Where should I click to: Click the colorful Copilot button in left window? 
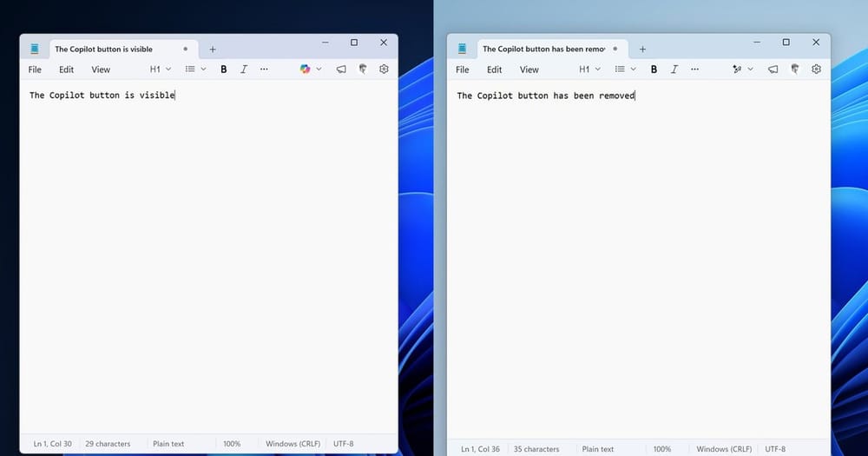[305, 69]
